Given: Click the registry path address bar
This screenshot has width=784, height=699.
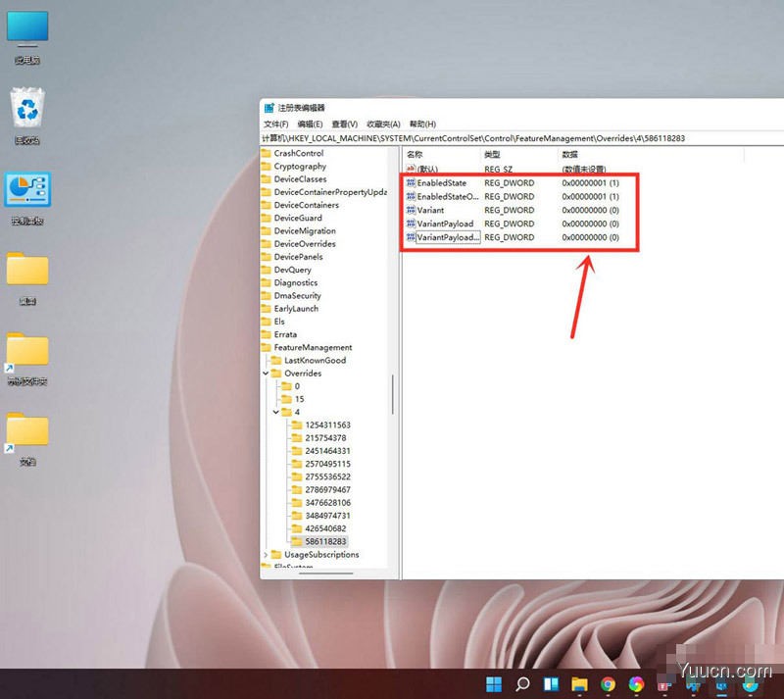Looking at the screenshot, I should (522, 138).
